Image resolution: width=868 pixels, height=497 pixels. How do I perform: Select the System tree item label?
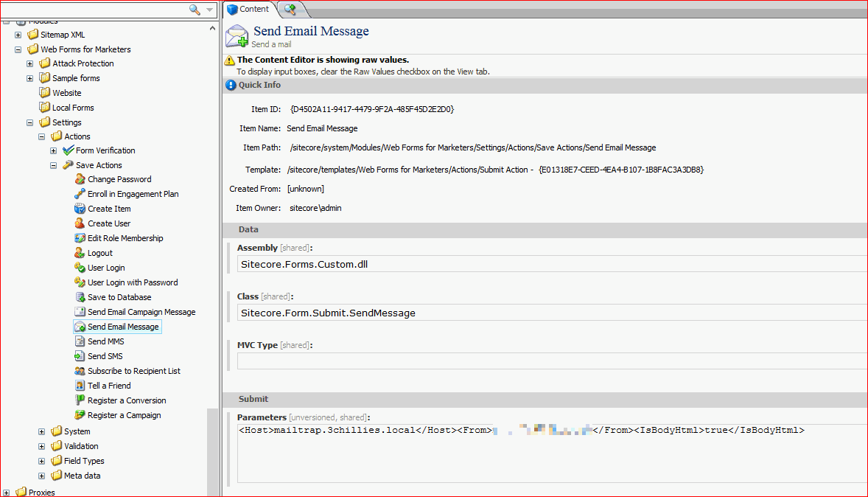pyautogui.click(x=77, y=431)
